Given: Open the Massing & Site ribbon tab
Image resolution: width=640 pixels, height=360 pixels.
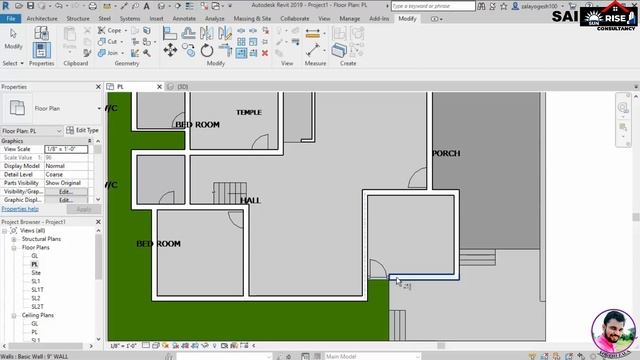Looking at the screenshot, I should 252,19.
